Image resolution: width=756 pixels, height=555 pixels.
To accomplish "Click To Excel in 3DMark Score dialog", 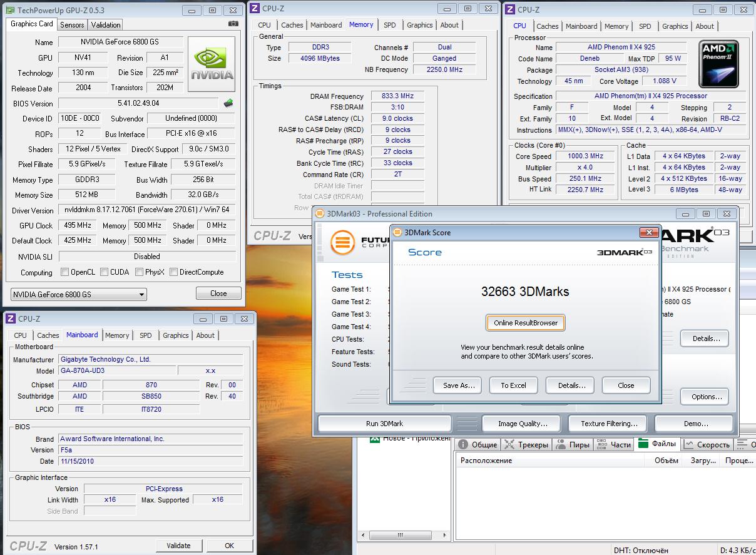I will click(513, 385).
